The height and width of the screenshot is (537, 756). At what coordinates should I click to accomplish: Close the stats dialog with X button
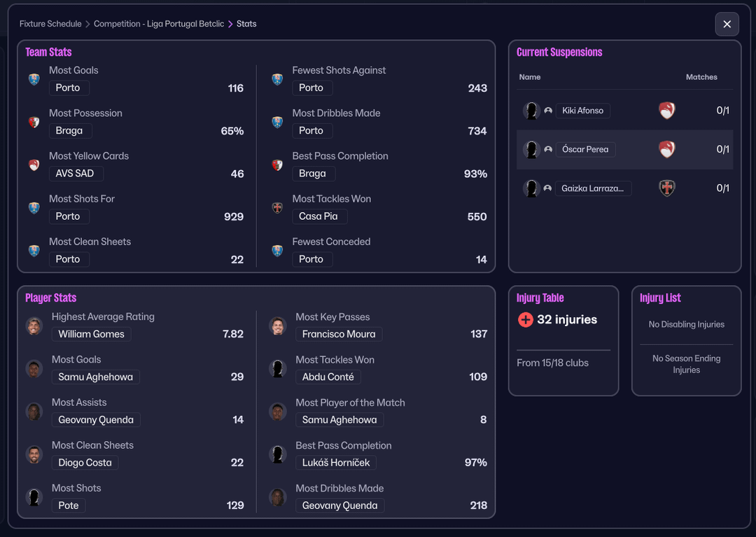727,24
